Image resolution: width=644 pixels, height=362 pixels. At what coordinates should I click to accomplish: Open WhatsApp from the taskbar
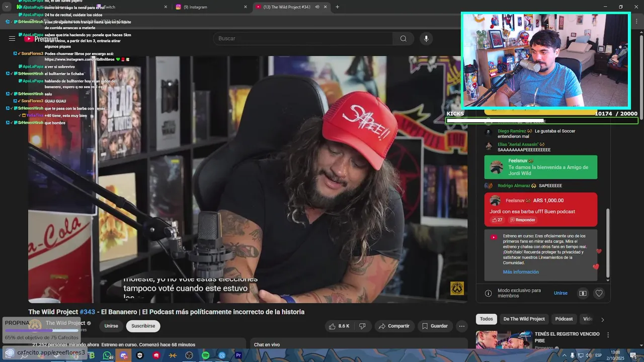click(107, 355)
